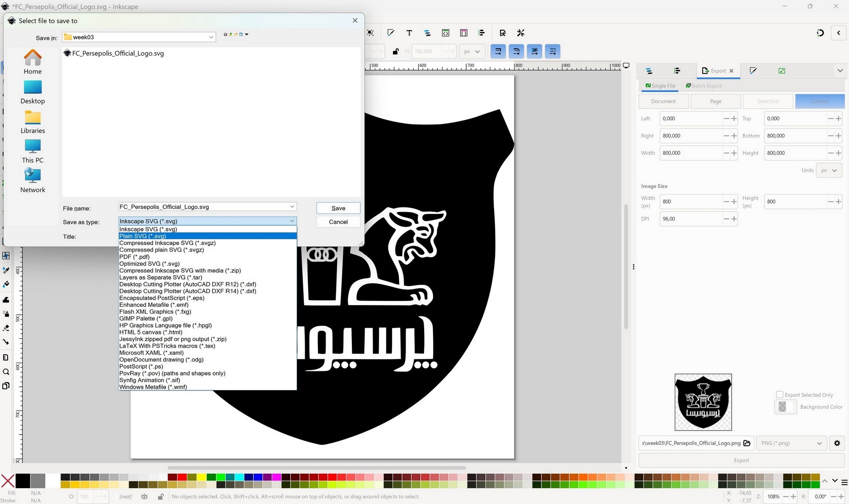Select the Tweak tool in toolbox

(6, 300)
